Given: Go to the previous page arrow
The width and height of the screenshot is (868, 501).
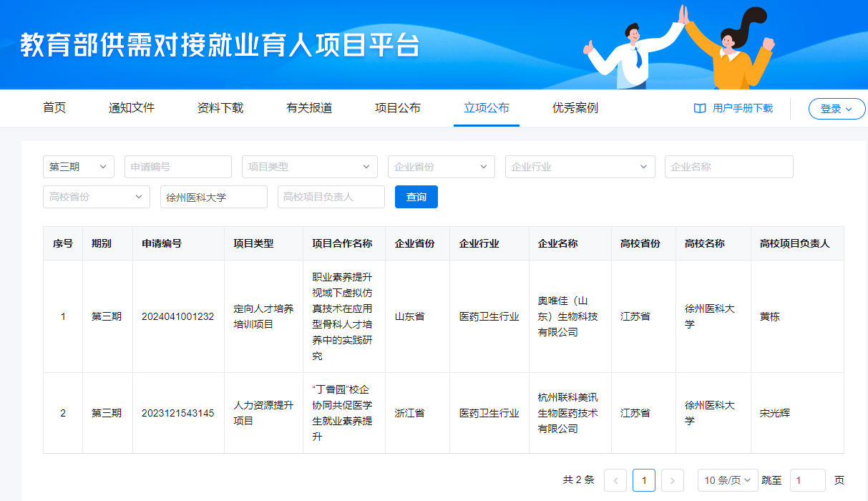Looking at the screenshot, I should click(x=615, y=480).
